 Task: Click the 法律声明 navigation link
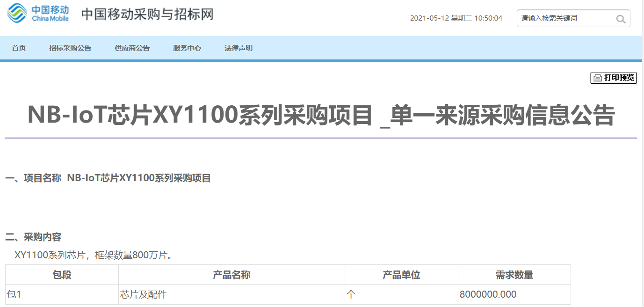(238, 48)
